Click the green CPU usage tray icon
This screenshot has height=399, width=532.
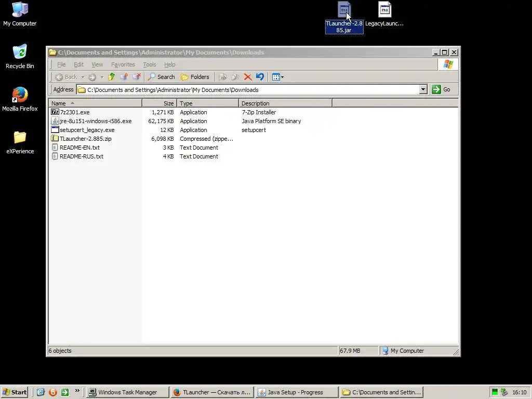tap(495, 392)
